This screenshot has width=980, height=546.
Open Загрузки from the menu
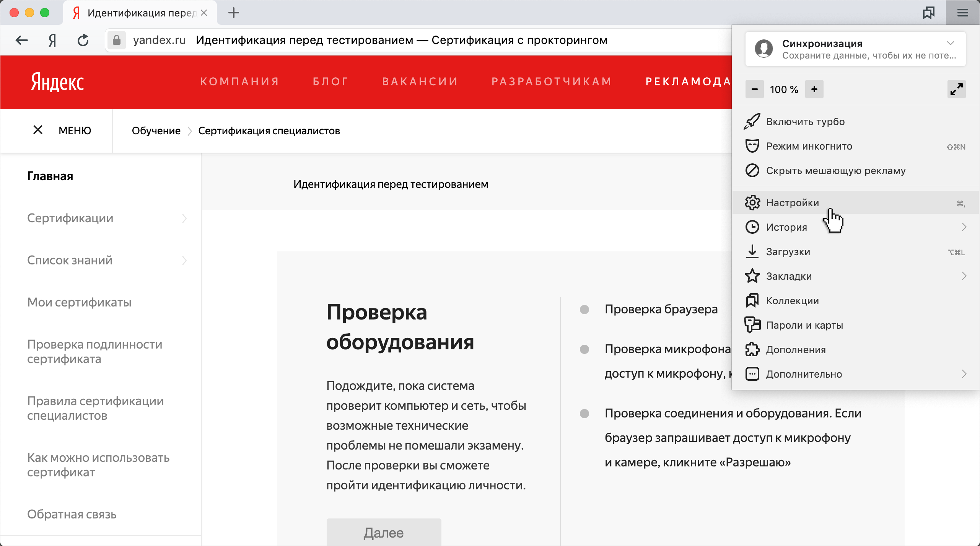(855, 251)
